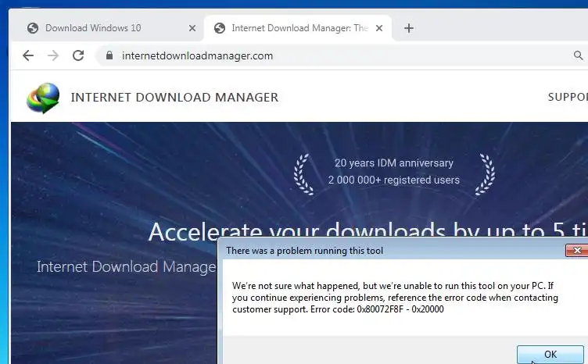Click the 'Internet Download Manage' subheading text
Screen dimensions: 588x364
[x=127, y=267]
